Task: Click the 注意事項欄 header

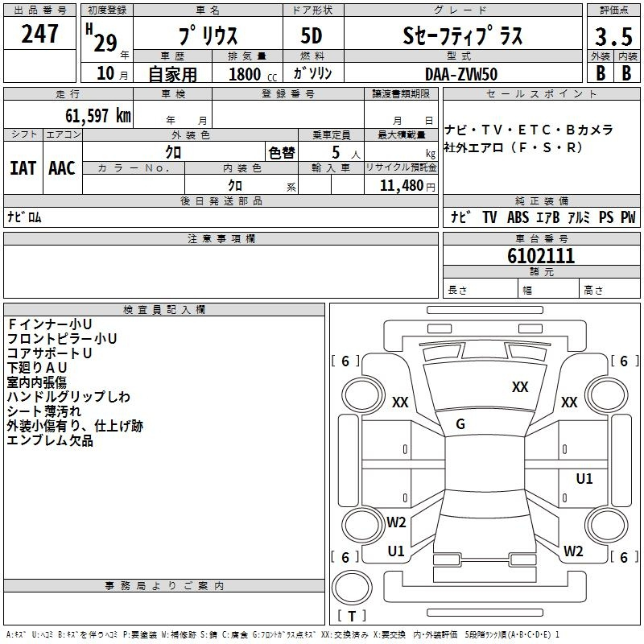Action: point(221,238)
